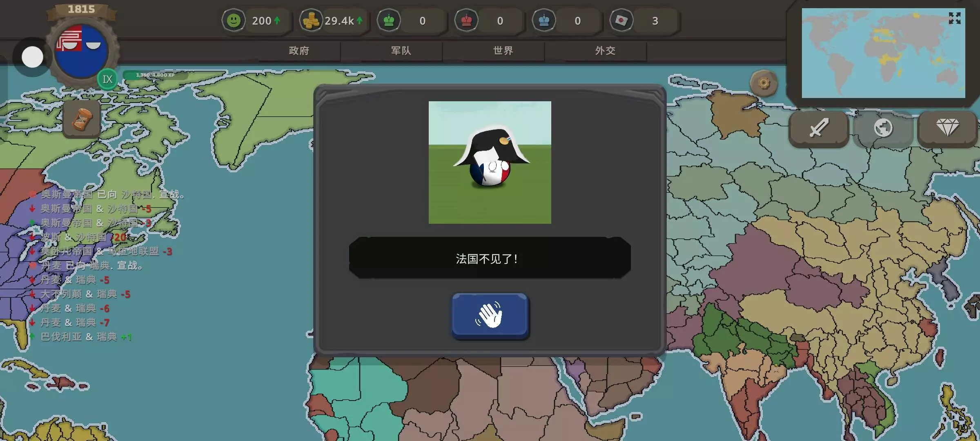Switch to the 世界 tab
Image resolution: width=980 pixels, height=441 pixels.
[x=503, y=51]
